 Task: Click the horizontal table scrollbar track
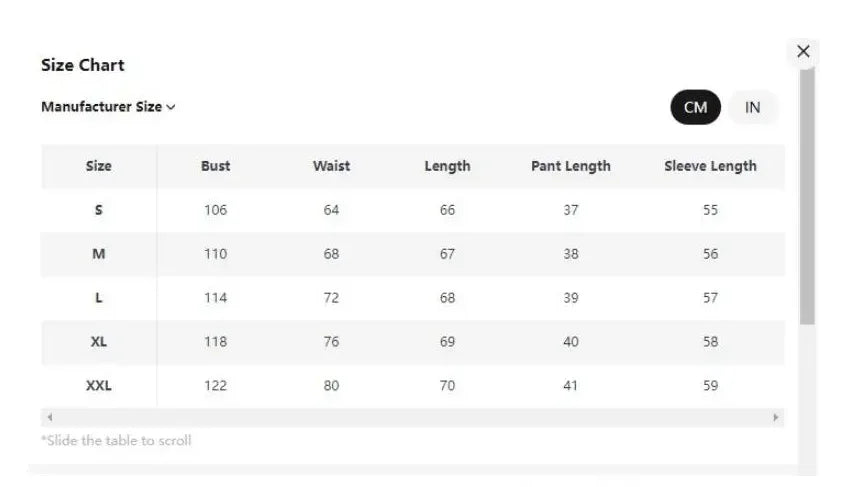[x=412, y=417]
